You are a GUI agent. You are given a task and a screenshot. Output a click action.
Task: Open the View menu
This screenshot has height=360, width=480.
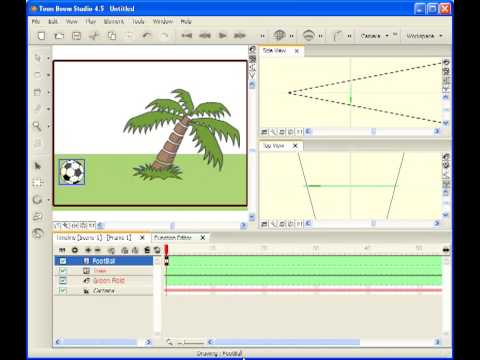[71, 21]
